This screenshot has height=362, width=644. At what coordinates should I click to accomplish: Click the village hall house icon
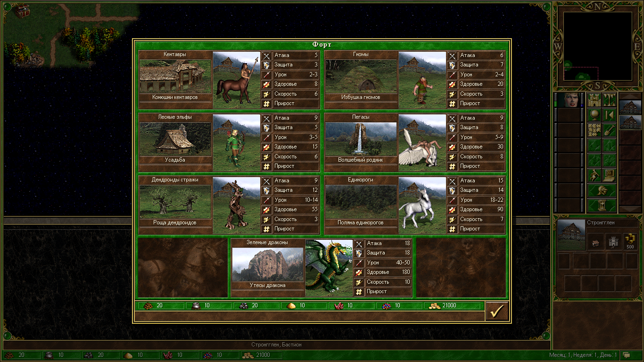pos(595,242)
